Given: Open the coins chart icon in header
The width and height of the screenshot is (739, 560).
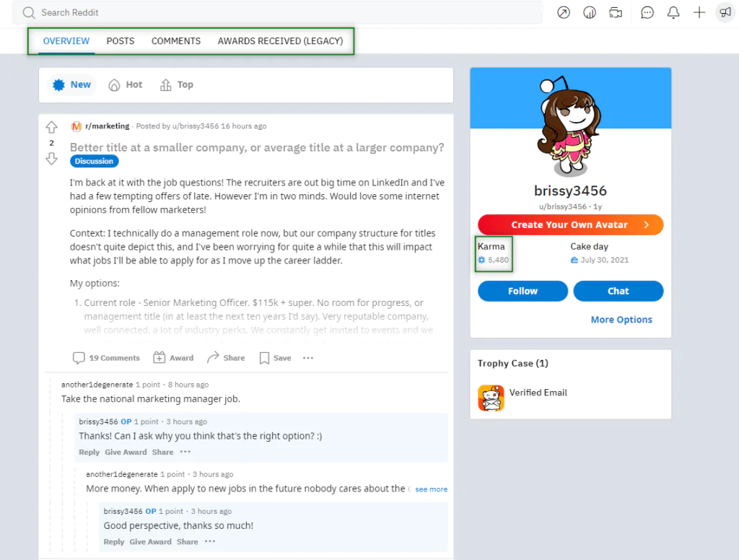Looking at the screenshot, I should [589, 13].
